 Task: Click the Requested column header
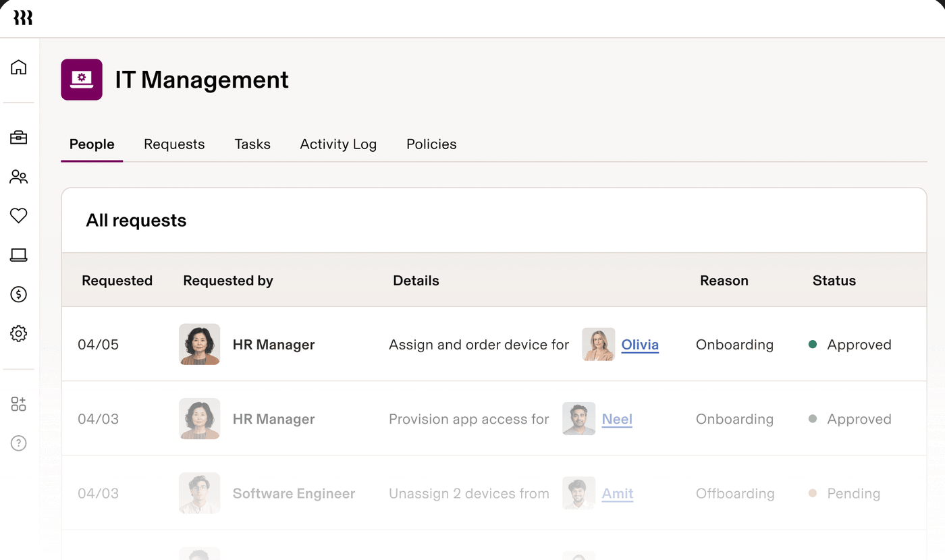click(x=117, y=281)
